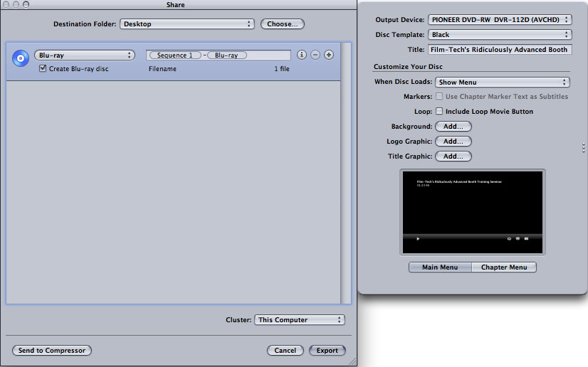Open the Disc Template dropdown

500,34
